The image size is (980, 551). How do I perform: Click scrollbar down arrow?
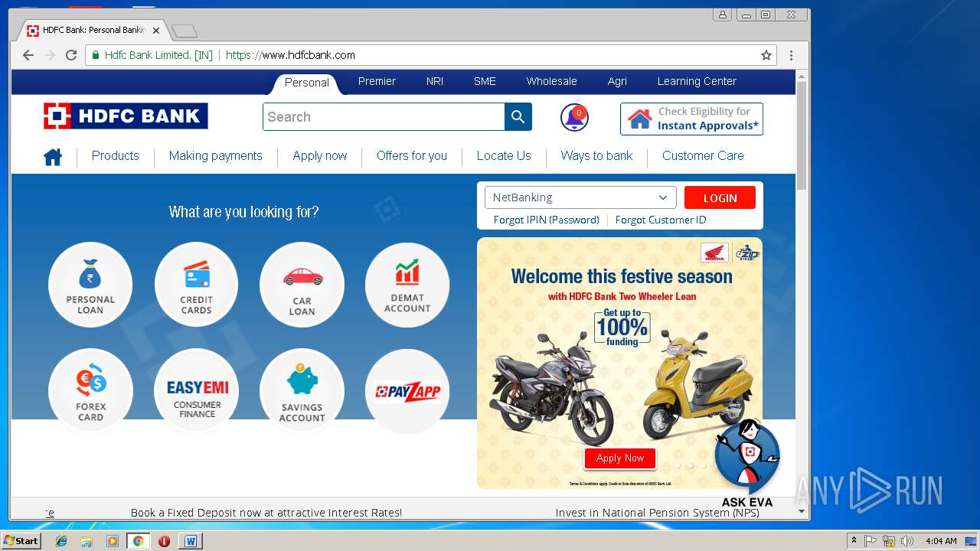[x=802, y=511]
